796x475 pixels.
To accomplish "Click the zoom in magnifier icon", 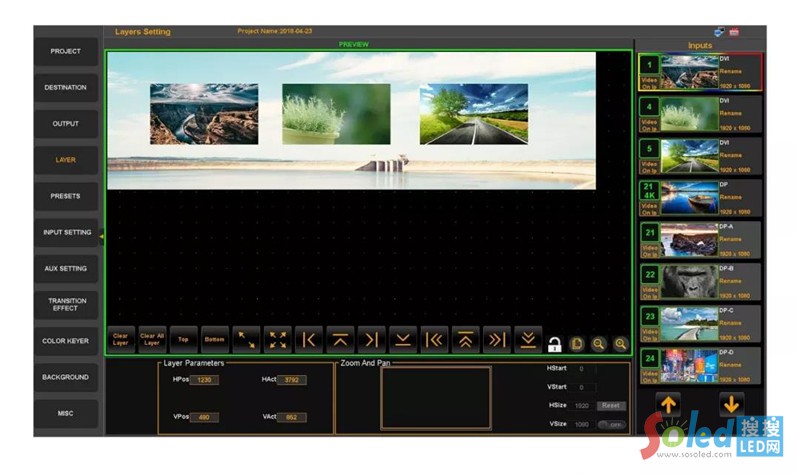I will pyautogui.click(x=621, y=344).
